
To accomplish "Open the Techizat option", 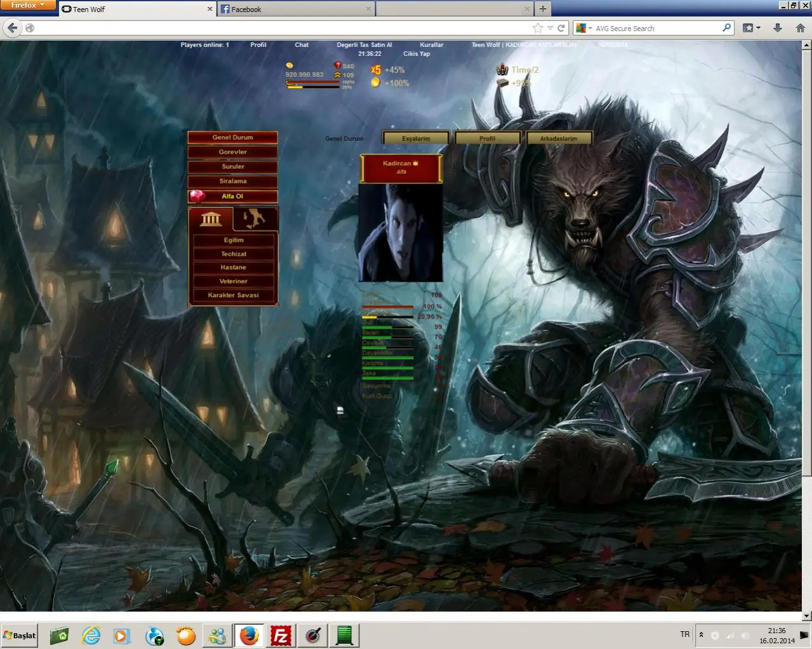I will 234,254.
